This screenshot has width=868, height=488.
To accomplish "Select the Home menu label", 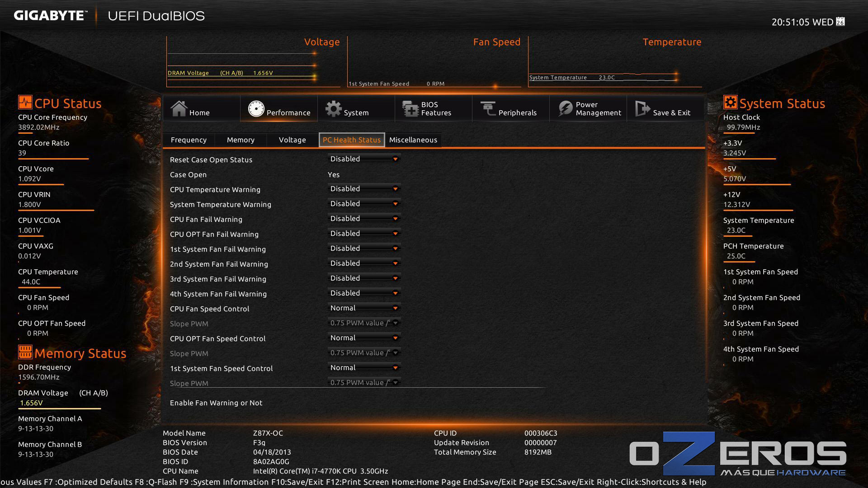I will click(x=199, y=113).
